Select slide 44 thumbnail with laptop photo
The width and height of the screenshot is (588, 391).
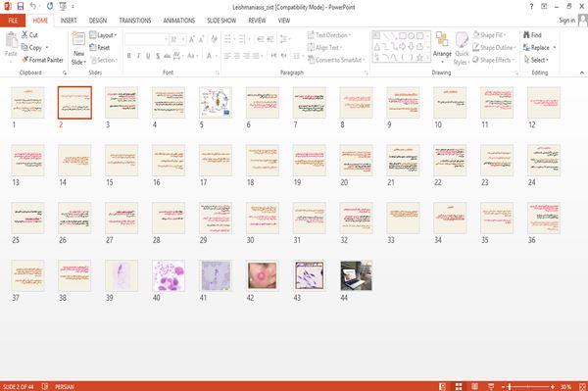(x=356, y=275)
